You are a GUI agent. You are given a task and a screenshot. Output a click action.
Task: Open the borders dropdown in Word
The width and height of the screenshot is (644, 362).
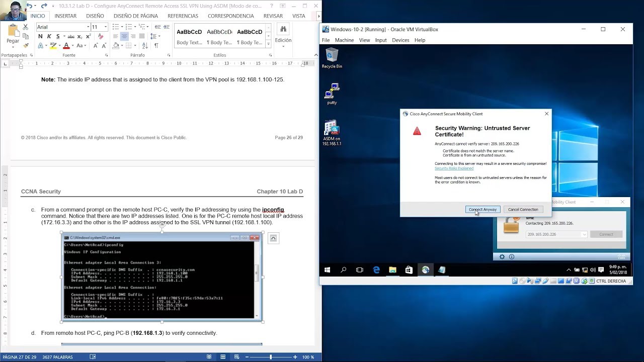[135, 46]
